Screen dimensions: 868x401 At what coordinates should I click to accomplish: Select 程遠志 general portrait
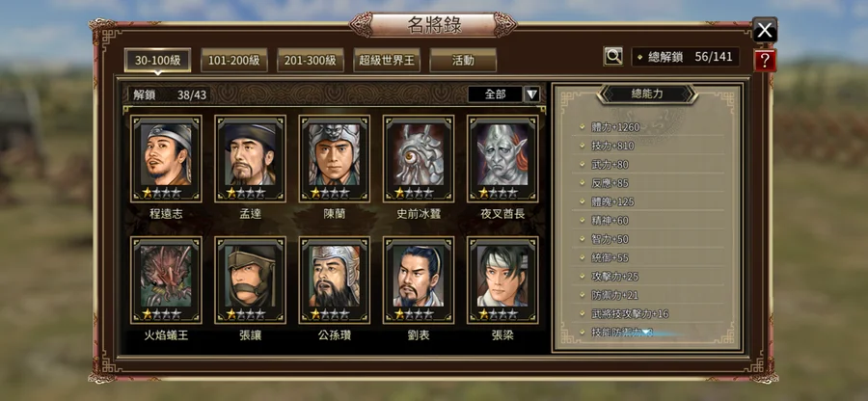click(166, 159)
